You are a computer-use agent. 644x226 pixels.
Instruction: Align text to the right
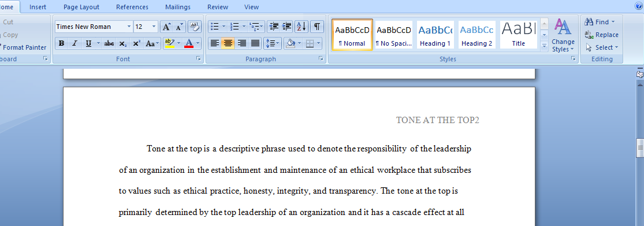tap(241, 43)
